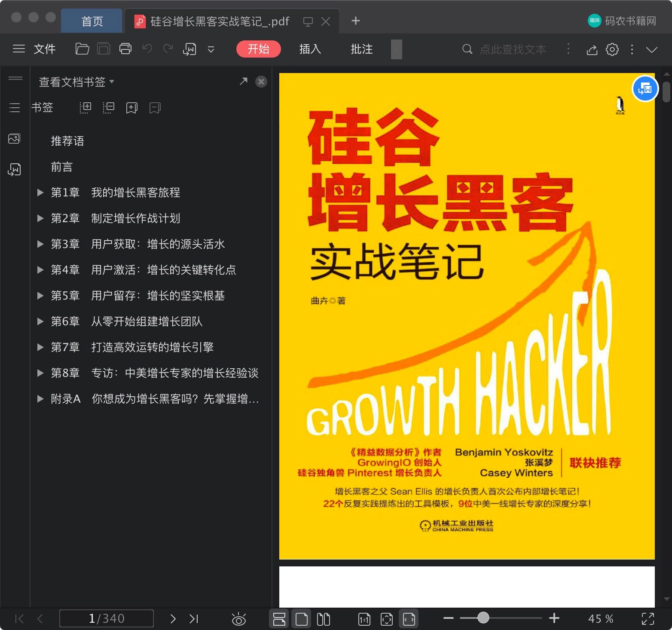Open the 前言 bookmark
672x630 pixels.
tap(62, 167)
